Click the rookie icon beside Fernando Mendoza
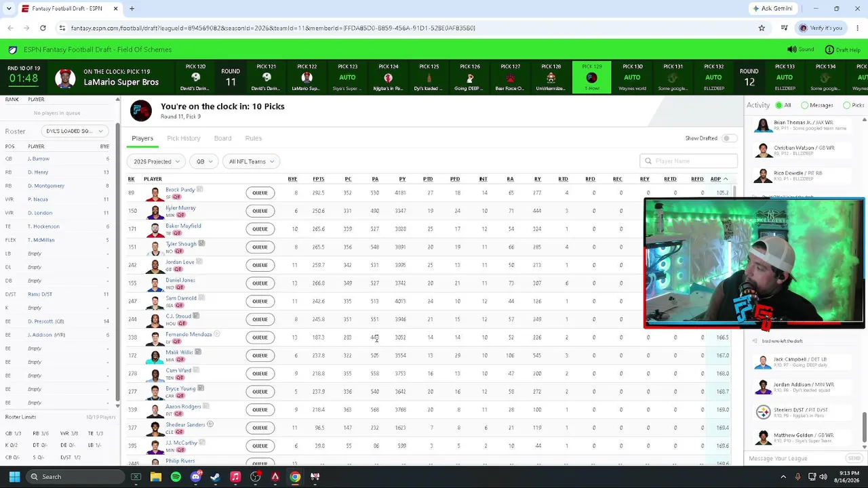Image resolution: width=868 pixels, height=488 pixels. coord(217,334)
